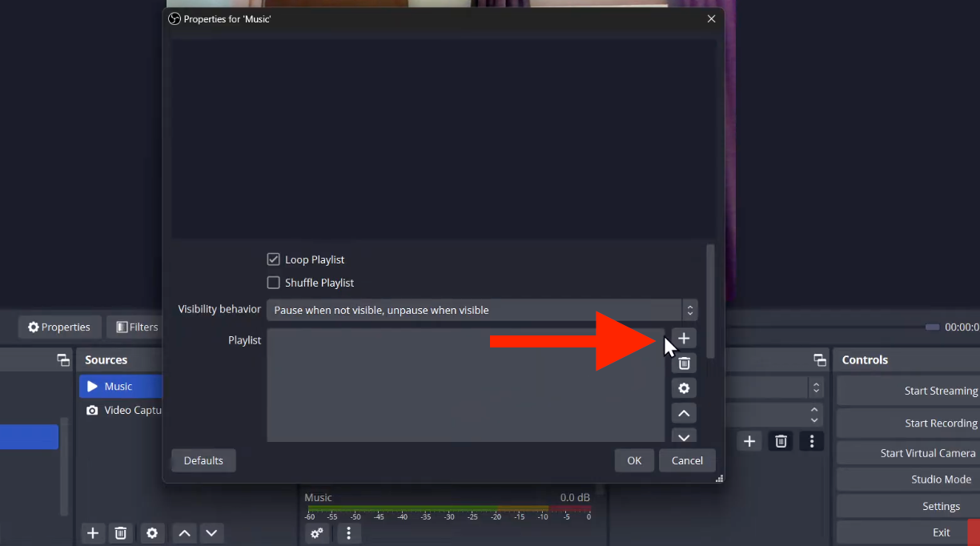The image size is (980, 546).
Task: Open playlist item settings gear
Action: (684, 388)
